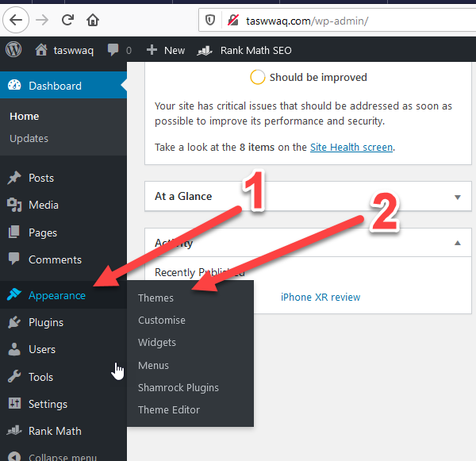
Task: Go to Updates under Dashboard
Action: point(29,139)
